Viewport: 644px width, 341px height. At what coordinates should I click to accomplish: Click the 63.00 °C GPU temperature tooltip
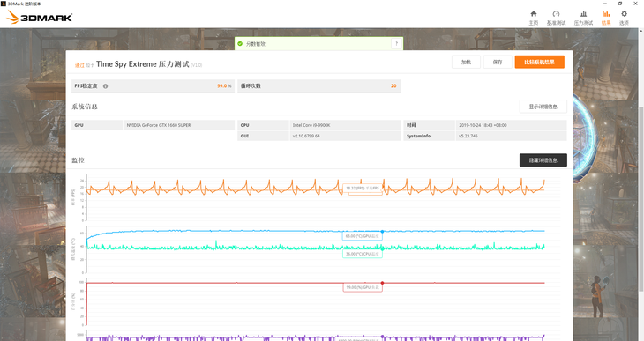(x=363, y=236)
